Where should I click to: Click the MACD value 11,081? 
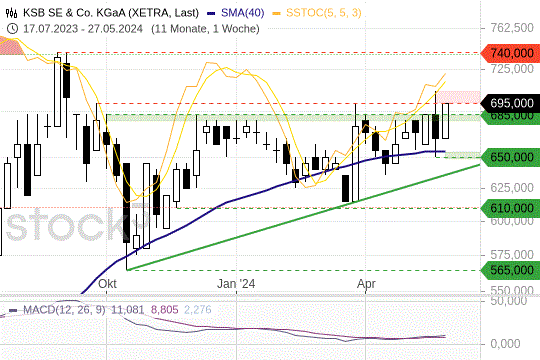(127, 310)
